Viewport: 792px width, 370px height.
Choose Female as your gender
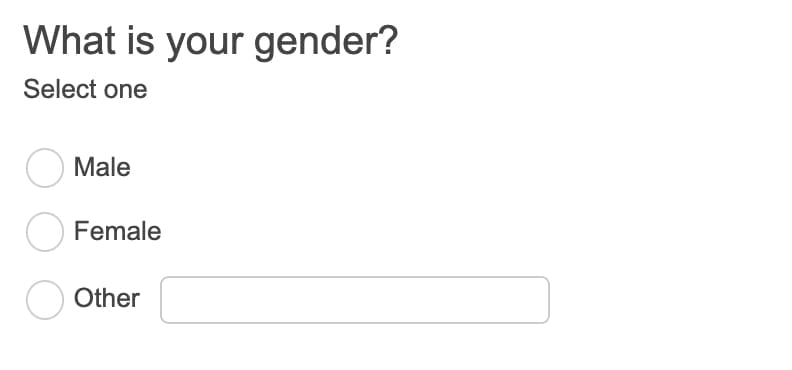[44, 232]
